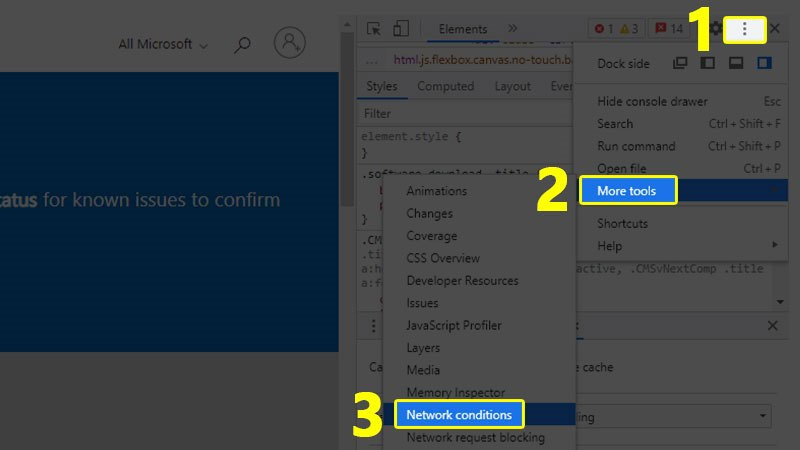The width and height of the screenshot is (800, 450).
Task: Click the Microsoft search magnifier icon
Action: [242, 44]
